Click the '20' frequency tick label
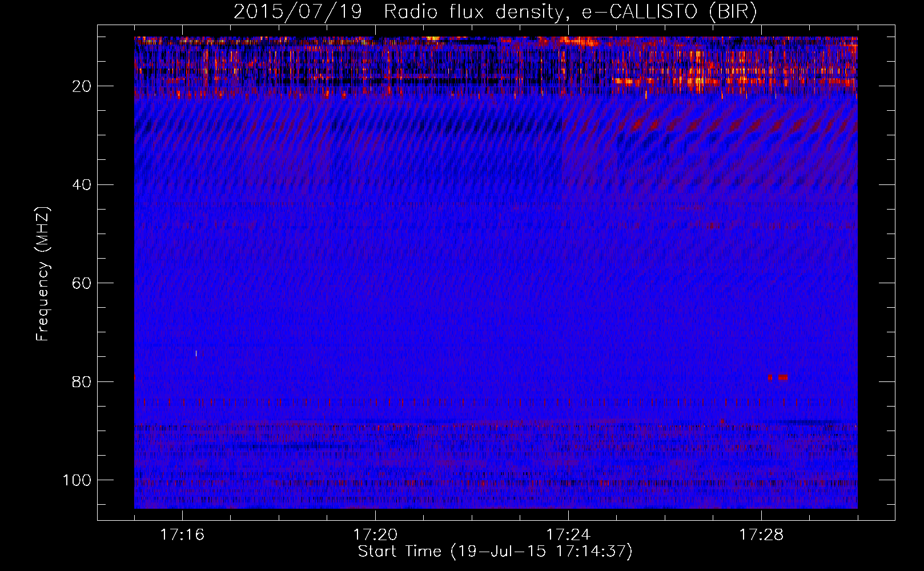The height and width of the screenshot is (571, 924). coord(82,86)
